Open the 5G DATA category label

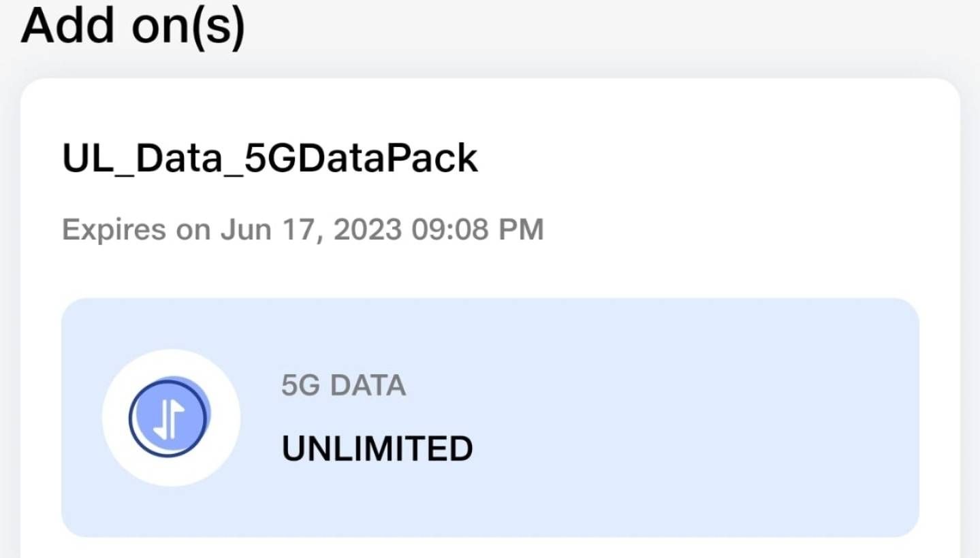(x=343, y=385)
